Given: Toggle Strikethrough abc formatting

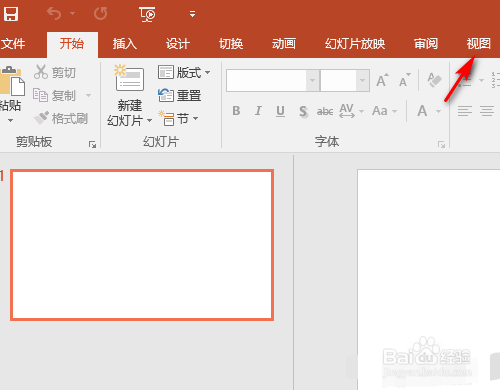Looking at the screenshot, I should tap(325, 111).
